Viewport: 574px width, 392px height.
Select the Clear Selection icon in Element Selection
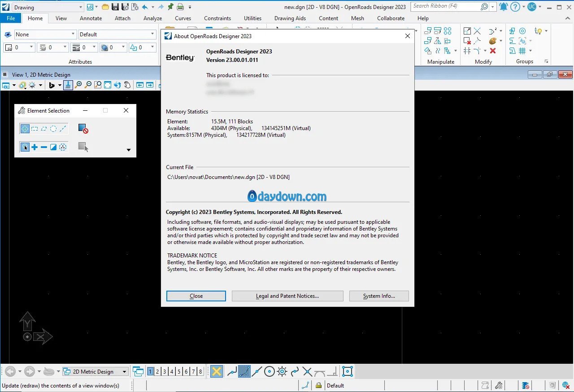(x=83, y=129)
